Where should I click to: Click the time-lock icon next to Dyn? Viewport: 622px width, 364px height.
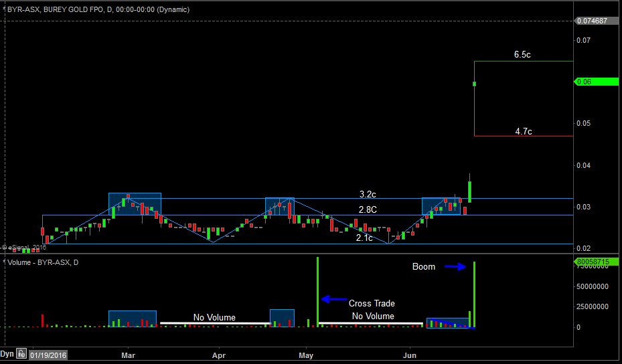(x=21, y=353)
